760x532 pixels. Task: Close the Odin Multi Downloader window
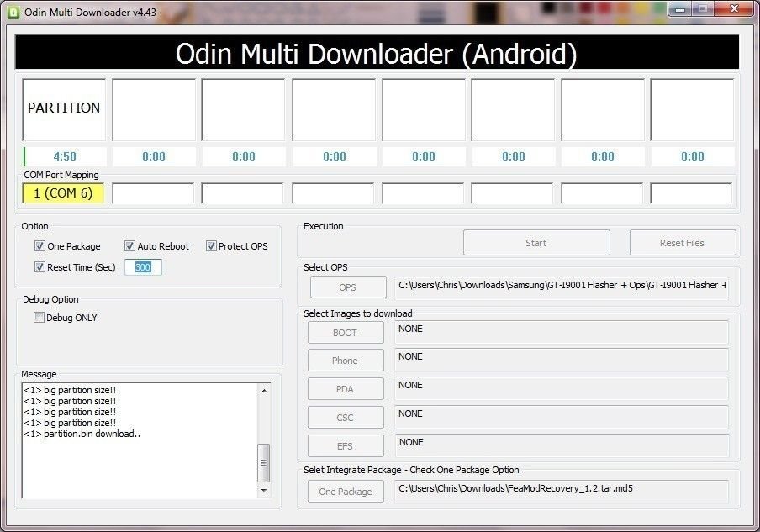[x=734, y=8]
